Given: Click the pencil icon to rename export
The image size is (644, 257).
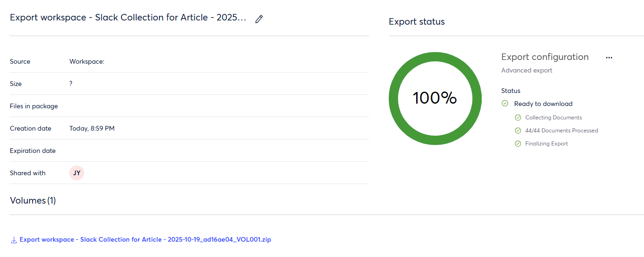Looking at the screenshot, I should click(x=259, y=19).
